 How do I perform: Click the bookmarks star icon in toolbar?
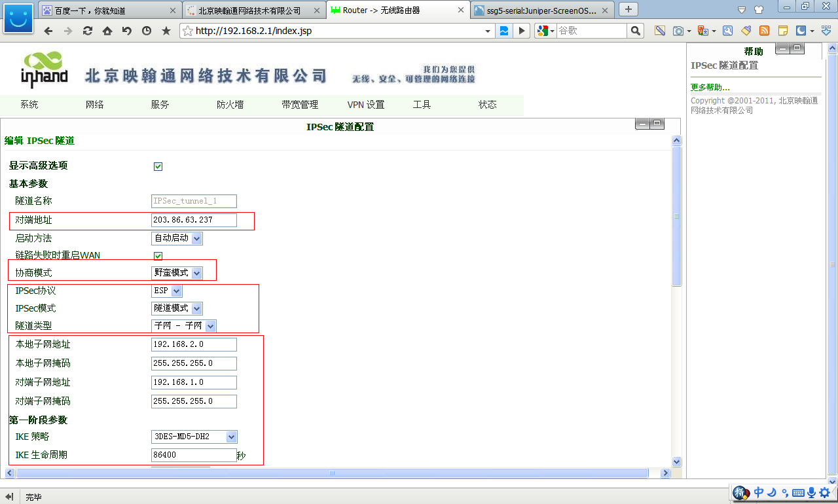coord(166,31)
